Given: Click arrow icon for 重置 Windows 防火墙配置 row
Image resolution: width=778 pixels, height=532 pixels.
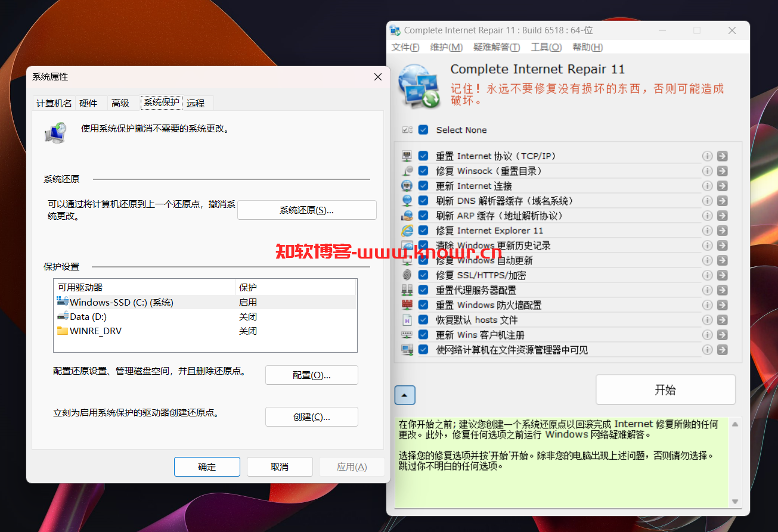Looking at the screenshot, I should click(x=722, y=305).
